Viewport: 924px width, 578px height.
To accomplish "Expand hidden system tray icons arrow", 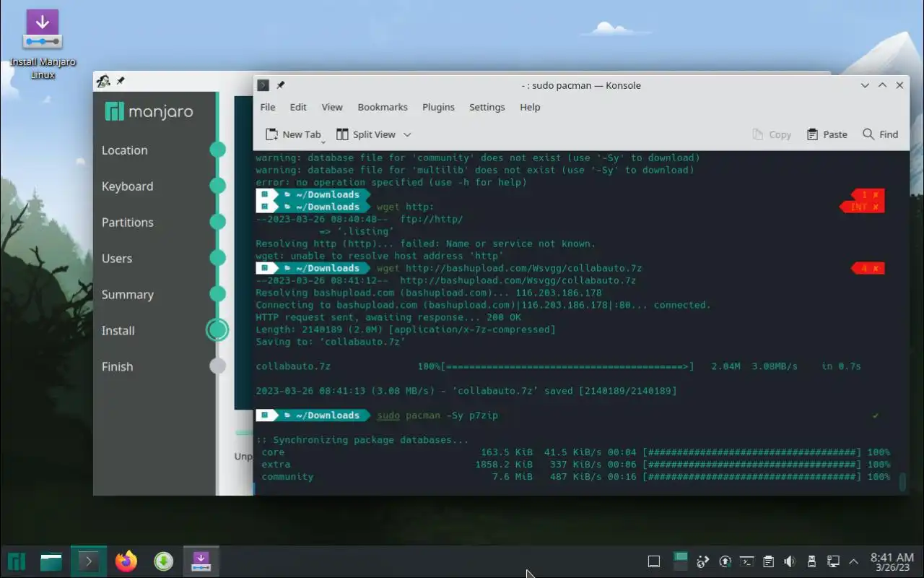I will click(854, 561).
